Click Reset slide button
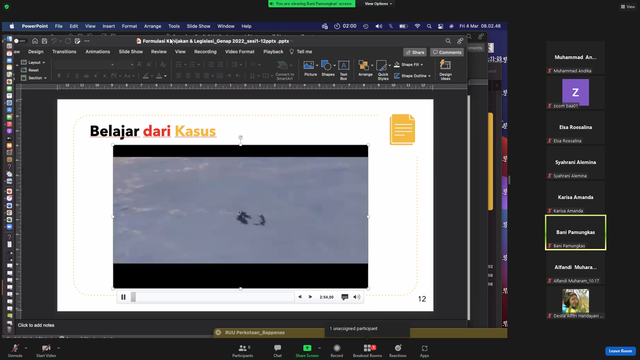Viewport: 640px width, 360px height. (x=30, y=70)
